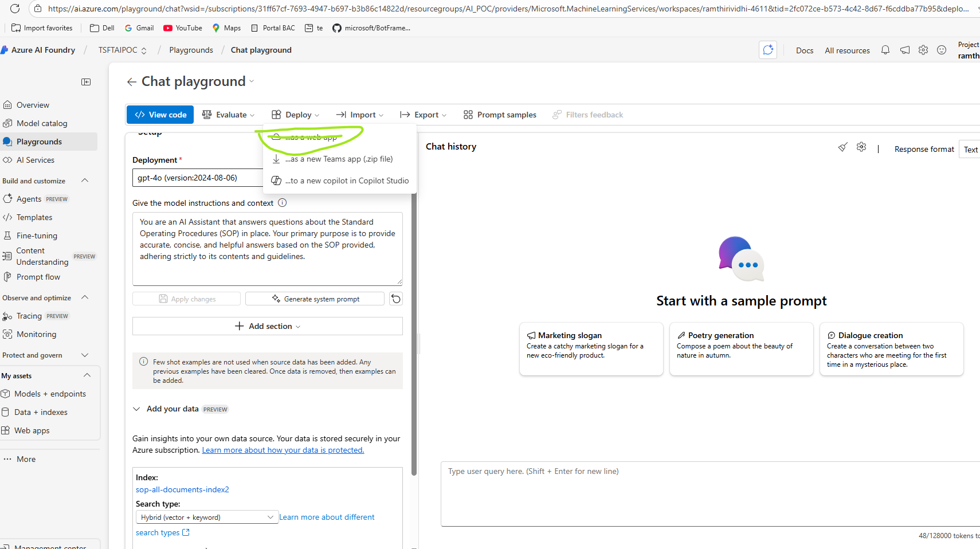980x549 pixels.
Task: Collapse the Observe and optimize section
Action: pyautogui.click(x=85, y=297)
